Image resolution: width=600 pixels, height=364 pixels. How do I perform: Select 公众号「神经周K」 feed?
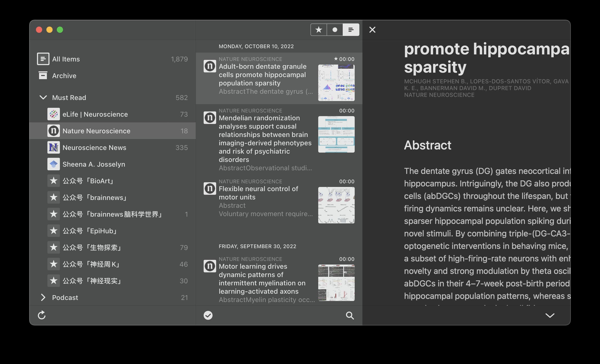(113, 264)
